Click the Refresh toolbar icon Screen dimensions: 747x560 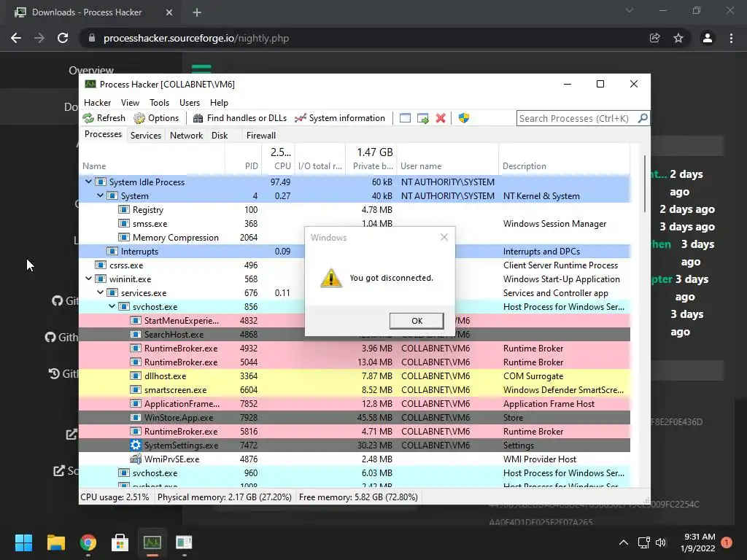tap(88, 118)
